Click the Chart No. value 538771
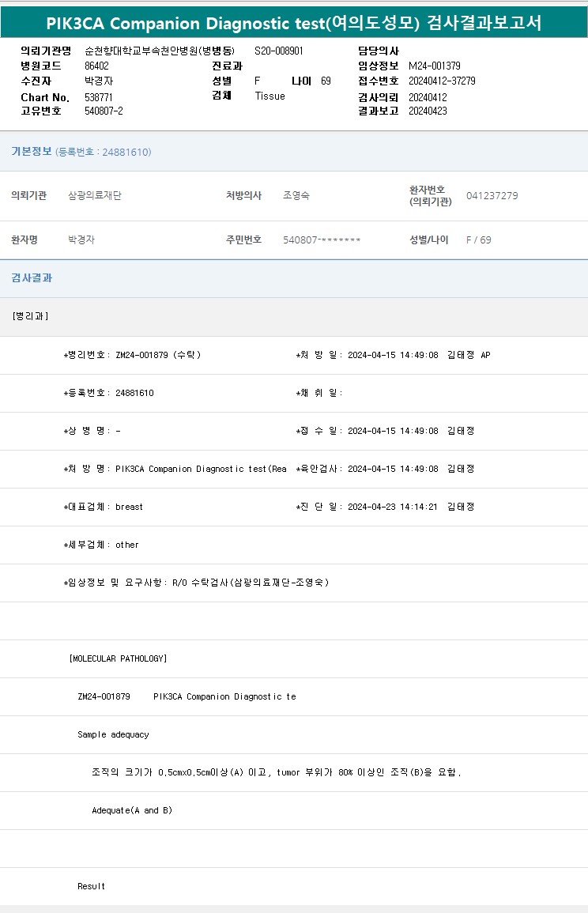This screenshot has height=913, width=588. pos(99,97)
